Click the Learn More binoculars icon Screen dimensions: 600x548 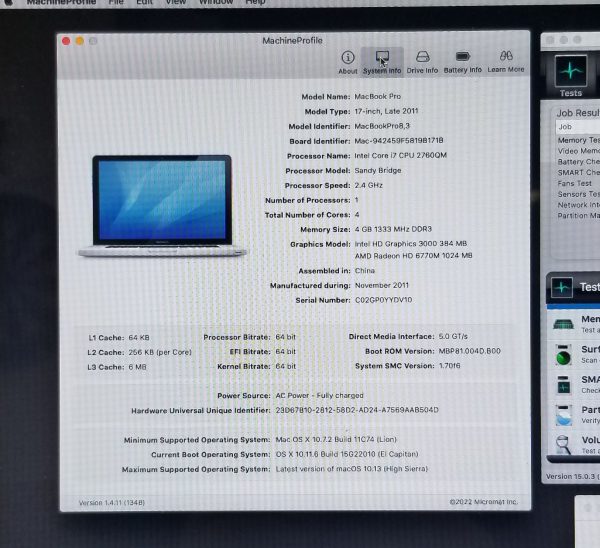(x=506, y=60)
